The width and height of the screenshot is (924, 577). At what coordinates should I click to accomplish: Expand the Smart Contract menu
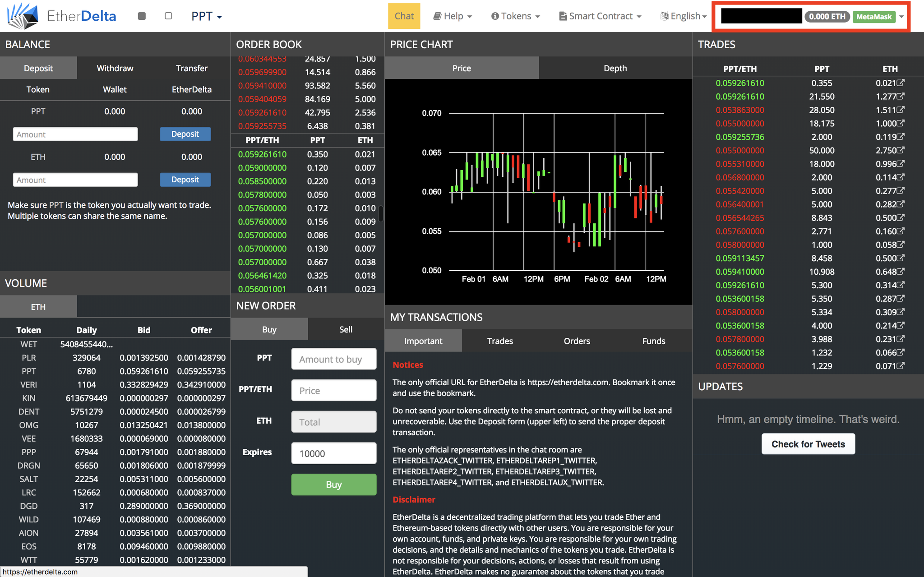click(600, 16)
